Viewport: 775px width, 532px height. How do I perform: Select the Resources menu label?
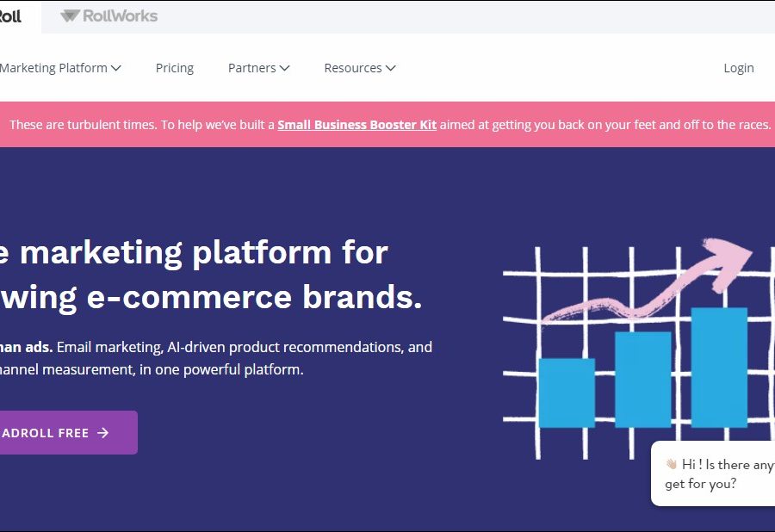352,68
